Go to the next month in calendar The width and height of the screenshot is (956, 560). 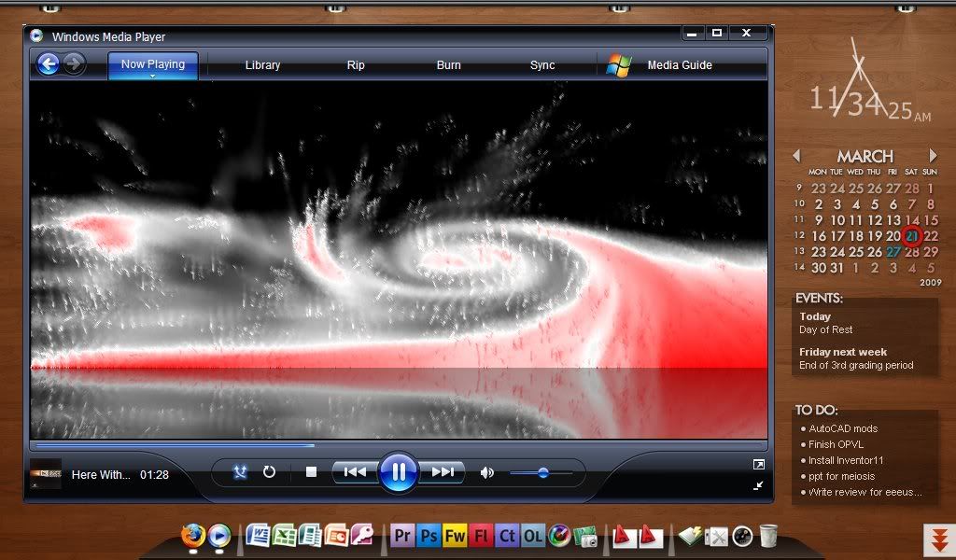933,155
